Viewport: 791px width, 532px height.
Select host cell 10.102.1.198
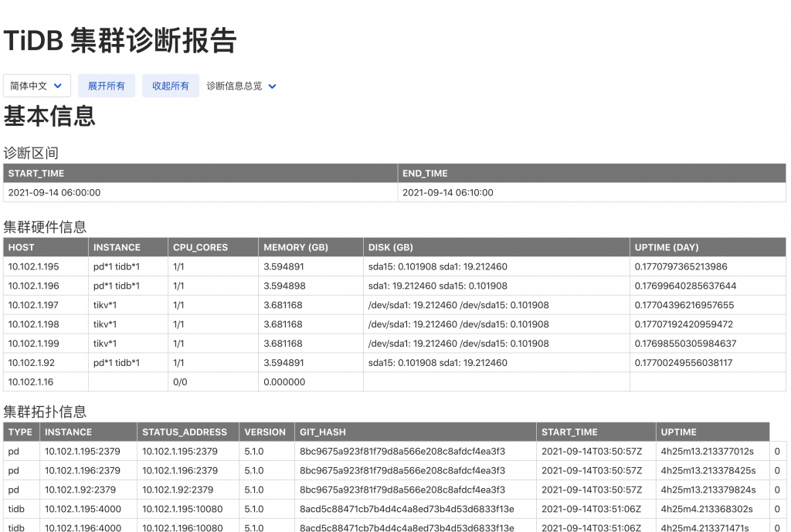[46, 324]
